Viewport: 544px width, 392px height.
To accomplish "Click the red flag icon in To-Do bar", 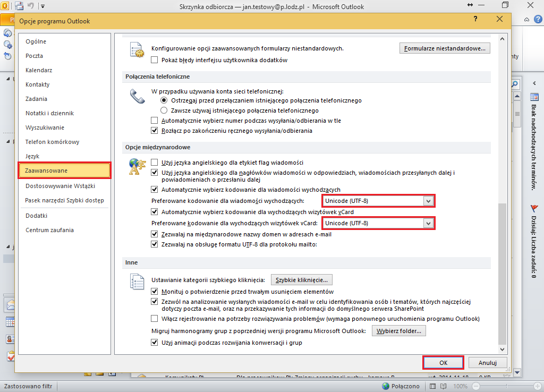I will pos(534,209).
